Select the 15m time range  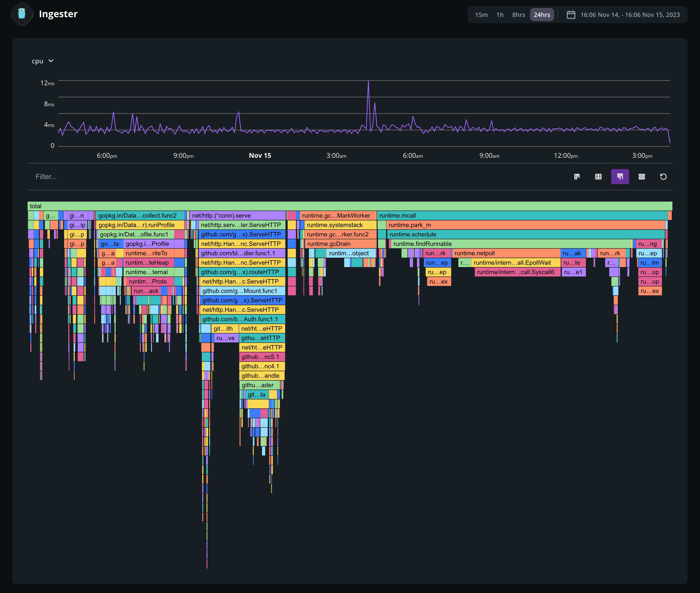click(x=481, y=15)
